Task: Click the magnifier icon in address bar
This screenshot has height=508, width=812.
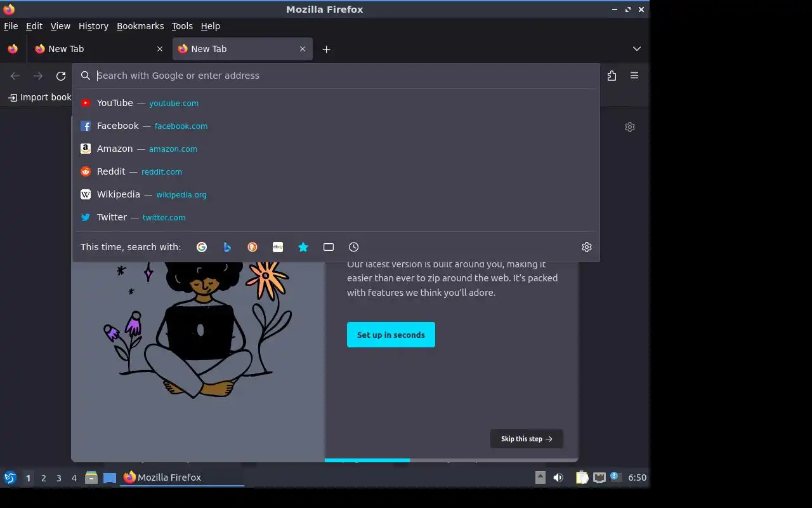Action: [86, 76]
